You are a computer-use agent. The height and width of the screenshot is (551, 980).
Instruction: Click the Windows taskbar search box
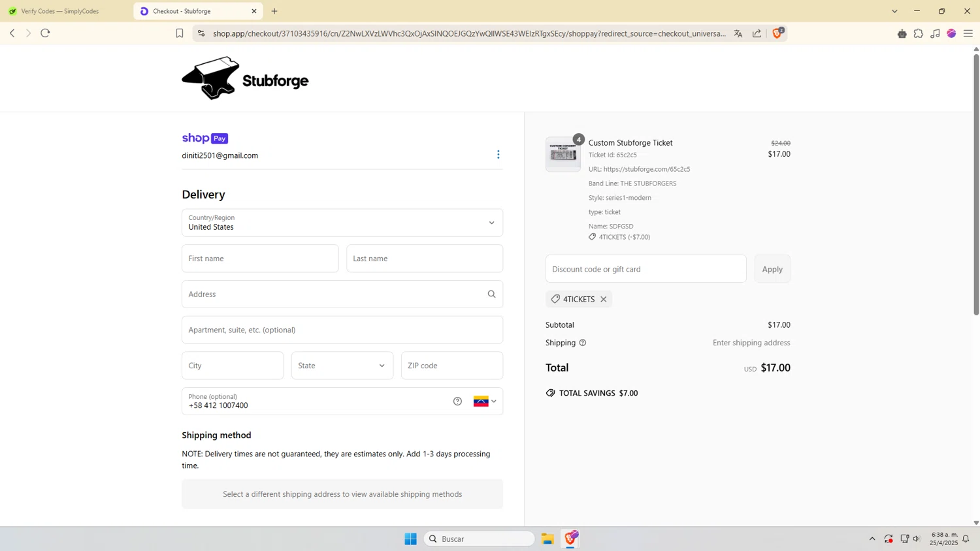pos(479,539)
